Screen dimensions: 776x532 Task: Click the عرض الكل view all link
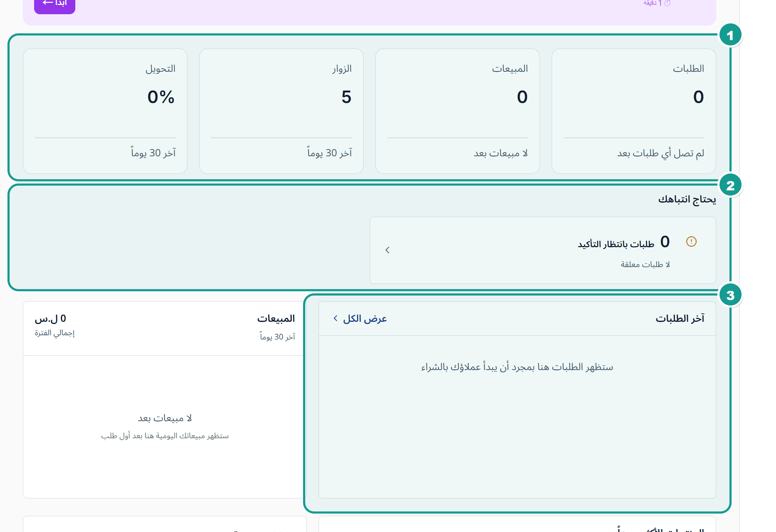[x=365, y=319]
